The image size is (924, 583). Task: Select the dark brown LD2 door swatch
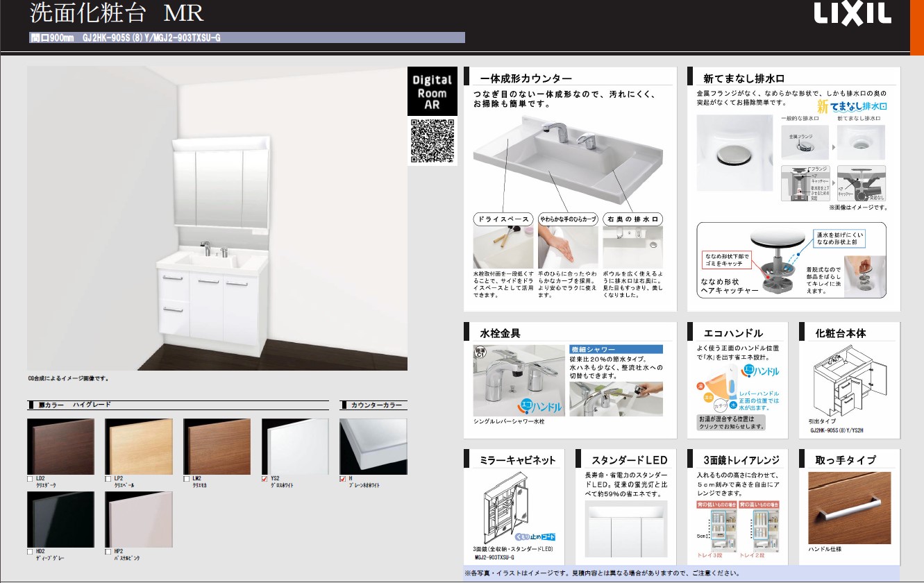[60, 446]
